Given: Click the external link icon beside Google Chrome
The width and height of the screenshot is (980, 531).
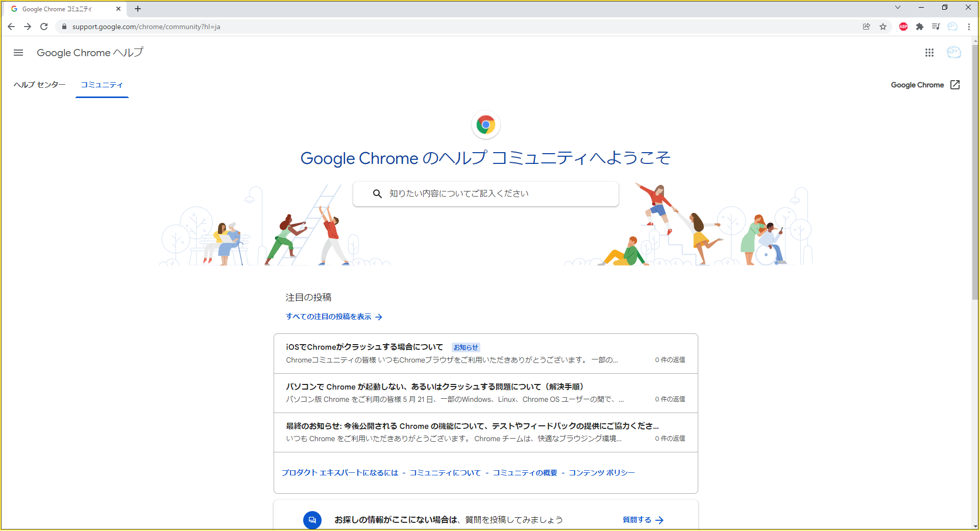Looking at the screenshot, I should coord(955,85).
